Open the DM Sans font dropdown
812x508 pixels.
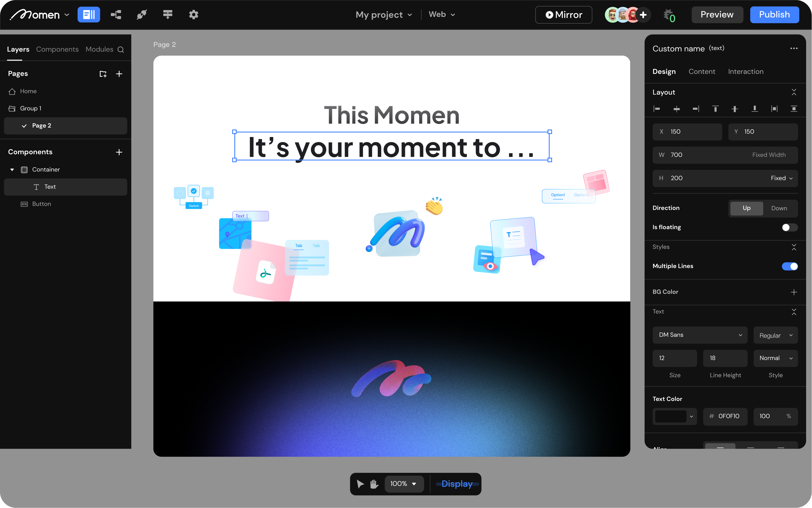(700, 335)
